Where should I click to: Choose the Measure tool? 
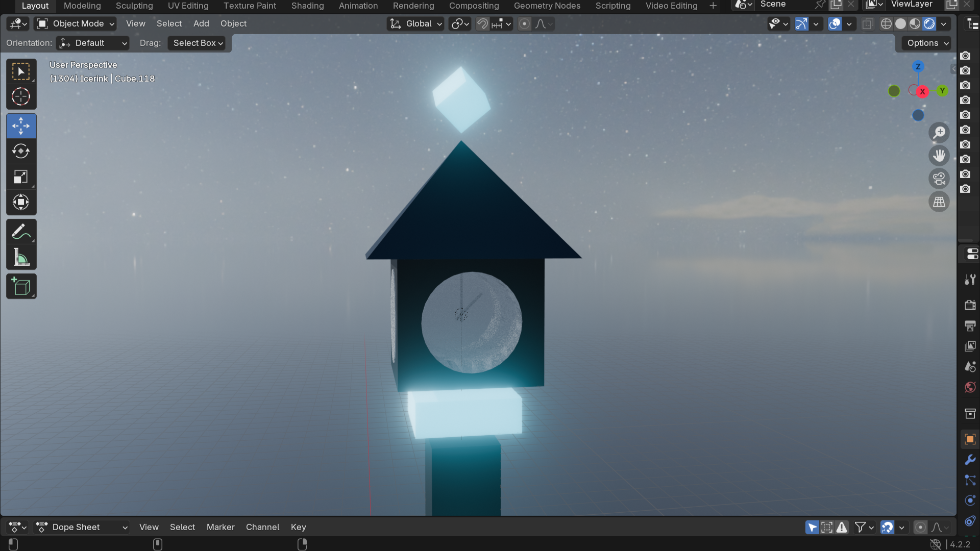tap(21, 258)
